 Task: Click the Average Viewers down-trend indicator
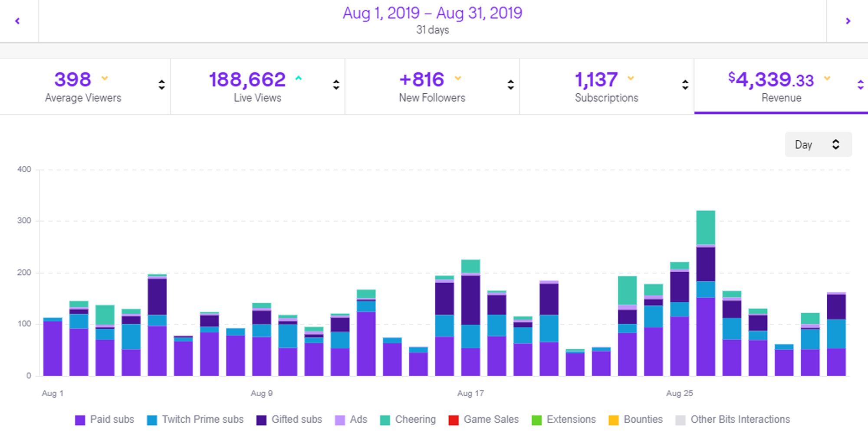point(105,79)
